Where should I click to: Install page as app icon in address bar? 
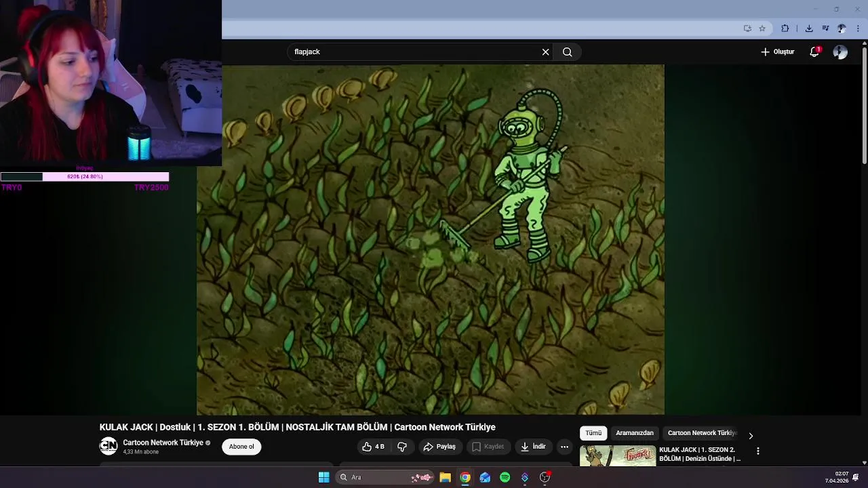click(x=747, y=28)
